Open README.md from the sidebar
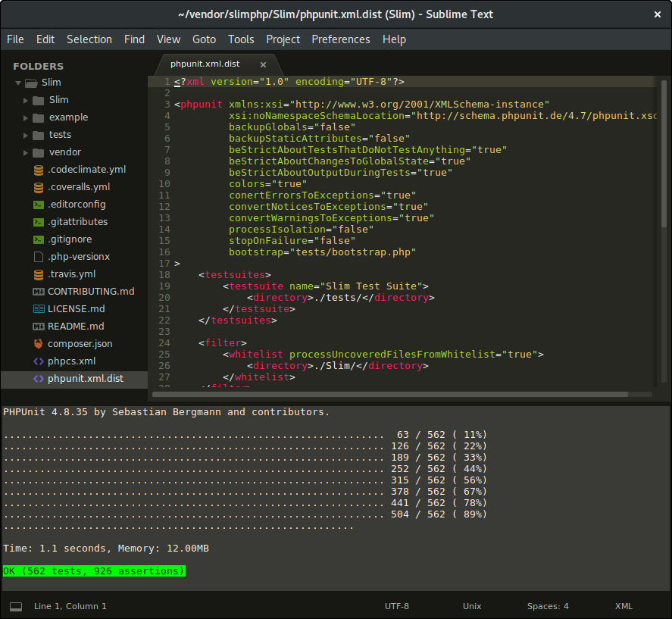672x619 pixels. coord(76,327)
